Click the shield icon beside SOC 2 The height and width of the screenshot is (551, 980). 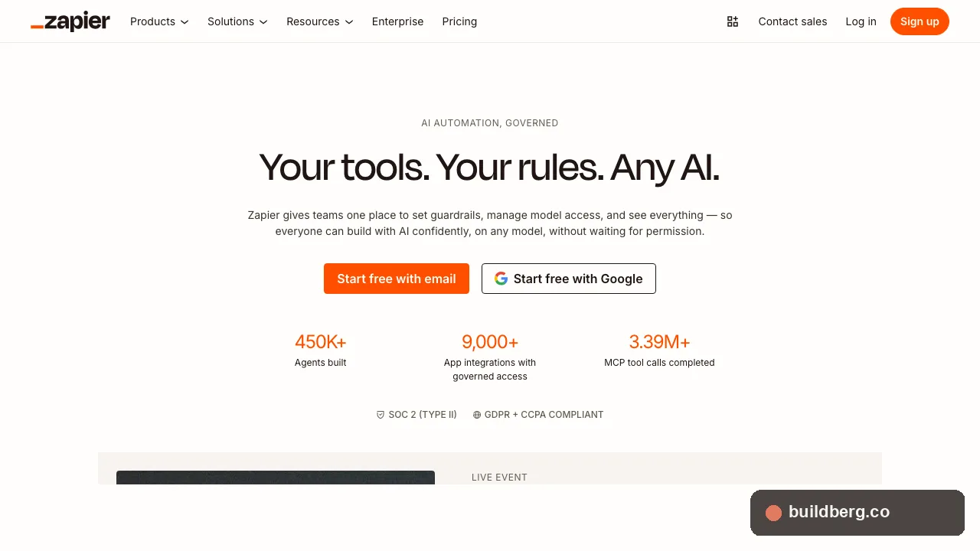(381, 414)
